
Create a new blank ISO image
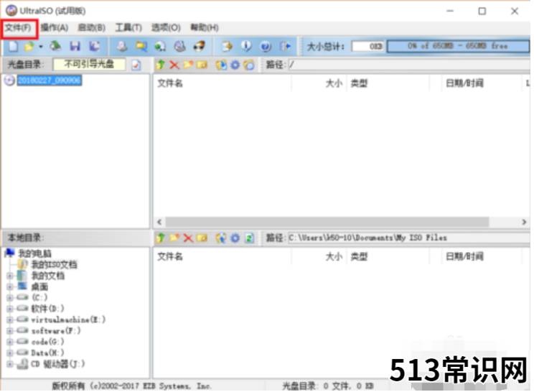13,46
